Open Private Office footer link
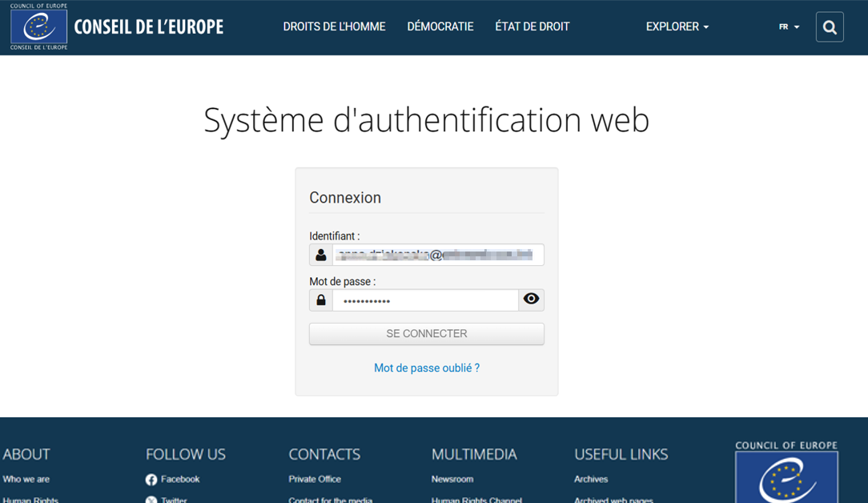The width and height of the screenshot is (868, 503). 315,479
